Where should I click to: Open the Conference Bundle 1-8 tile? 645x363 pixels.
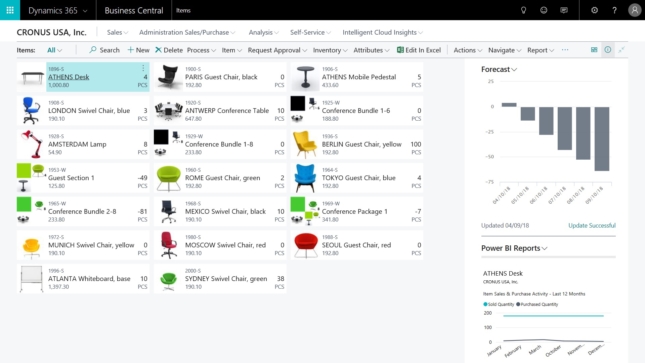coord(220,144)
